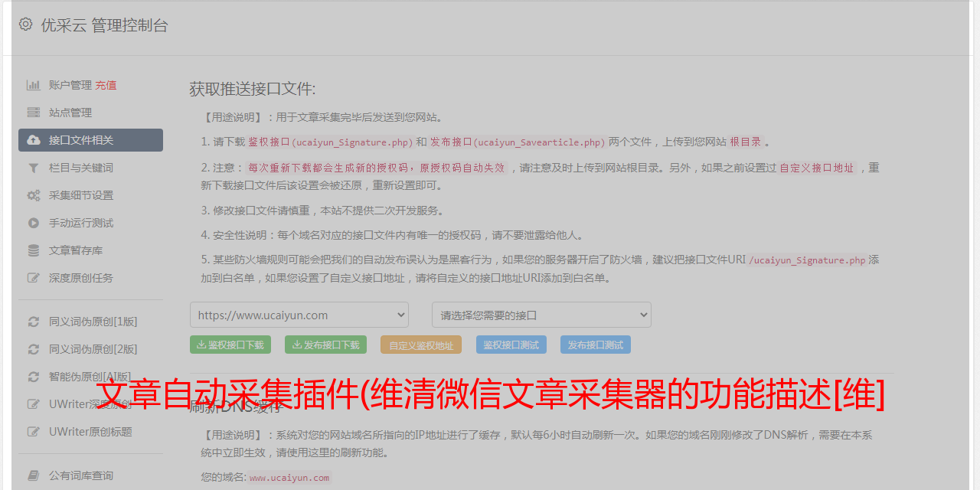Click the 优采云 管理控制台 header title
The height and width of the screenshot is (490, 980).
coord(104,25)
